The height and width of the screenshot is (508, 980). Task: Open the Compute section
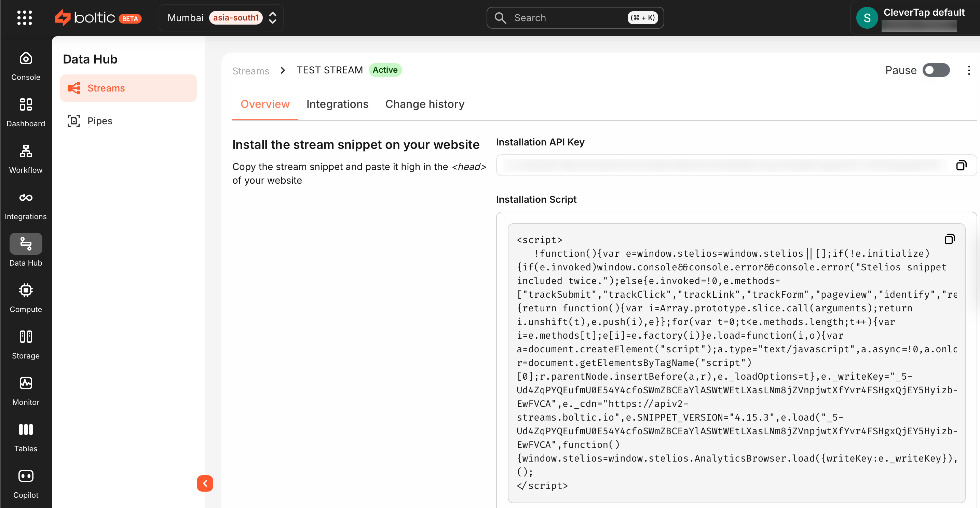[x=26, y=298]
